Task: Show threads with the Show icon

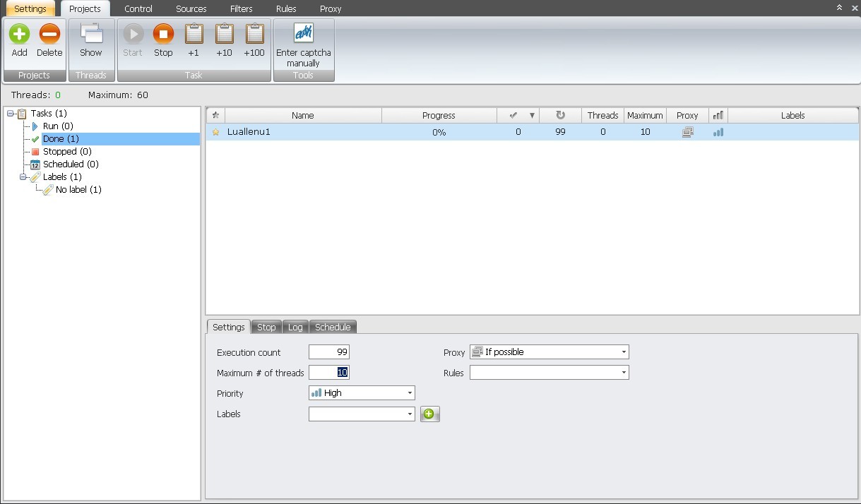Action: point(91,34)
